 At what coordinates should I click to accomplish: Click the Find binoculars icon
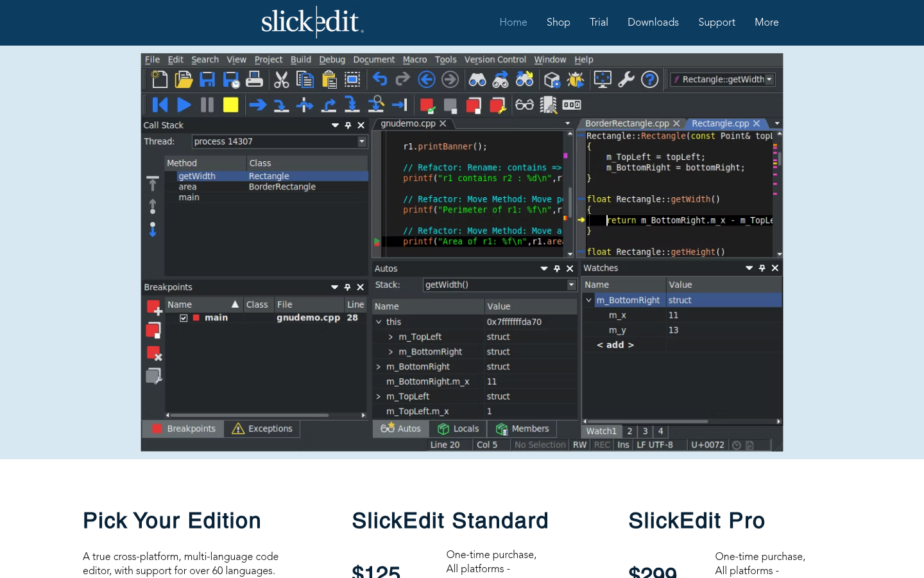pyautogui.click(x=477, y=80)
